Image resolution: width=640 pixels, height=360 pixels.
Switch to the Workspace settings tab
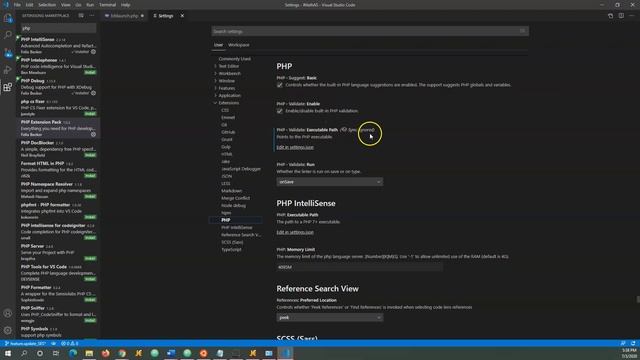[x=239, y=45]
